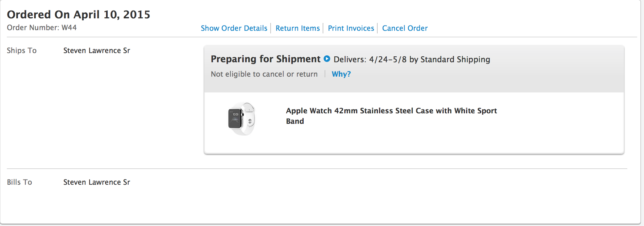
Task: Click the Ships To label
Action: pyautogui.click(x=22, y=50)
